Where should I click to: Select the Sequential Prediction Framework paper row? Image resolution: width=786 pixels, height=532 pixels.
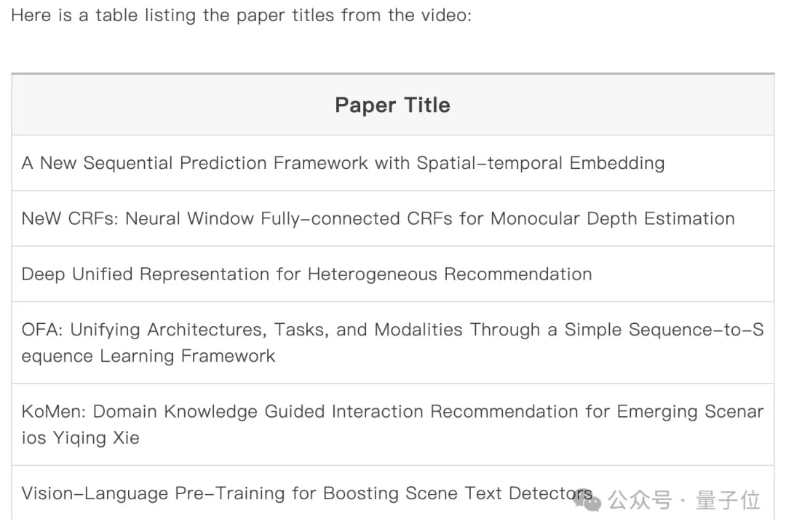343,163
